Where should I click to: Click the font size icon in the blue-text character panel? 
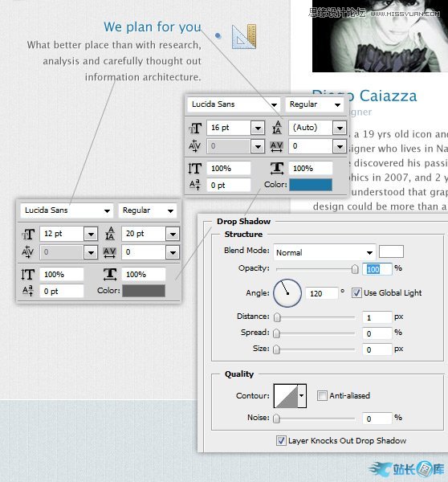195,128
